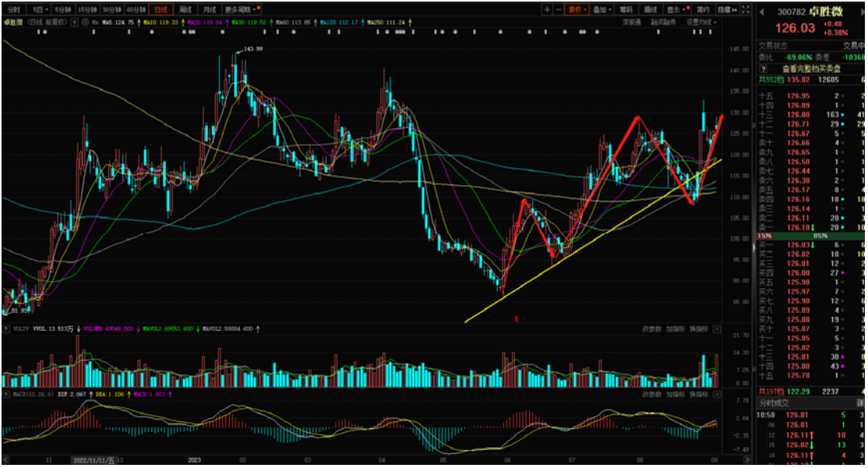Click the MA60:113.85 indicator label
868x468 pixels.
(x=294, y=22)
